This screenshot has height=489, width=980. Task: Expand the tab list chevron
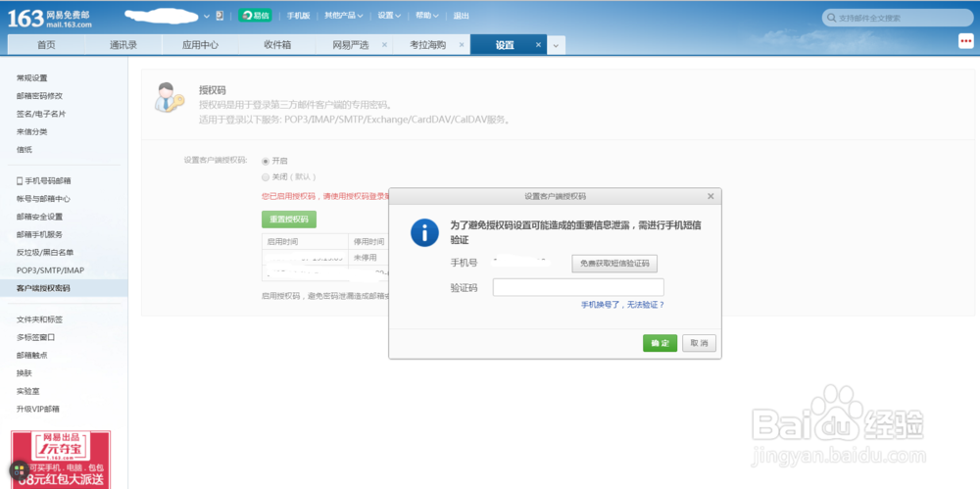pyautogui.click(x=557, y=45)
